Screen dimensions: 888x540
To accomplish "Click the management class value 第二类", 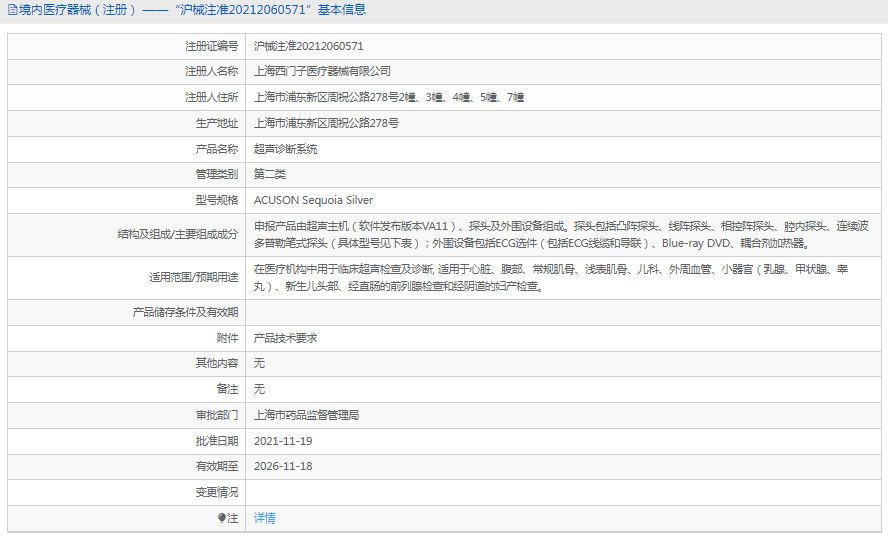I will point(270,174).
